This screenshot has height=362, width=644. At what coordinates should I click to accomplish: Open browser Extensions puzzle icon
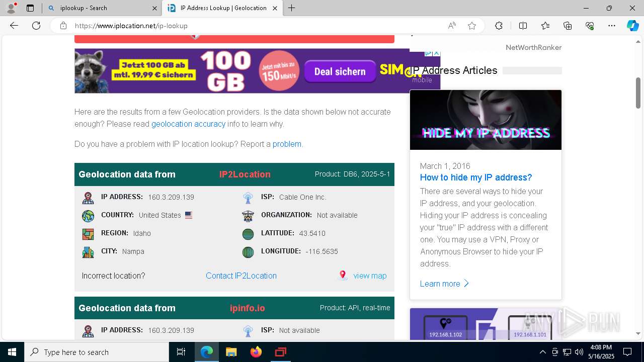pyautogui.click(x=499, y=26)
